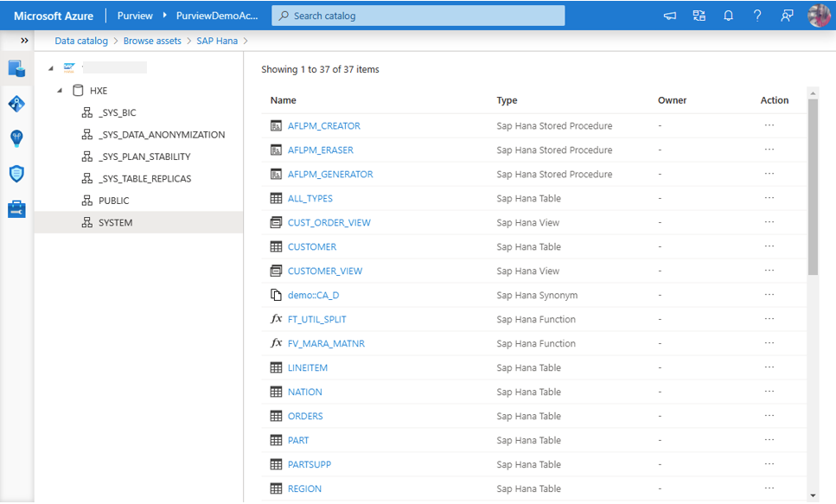Open the CUSTOMER_VIEW asset
This screenshot has height=504, width=836.
pyautogui.click(x=325, y=271)
